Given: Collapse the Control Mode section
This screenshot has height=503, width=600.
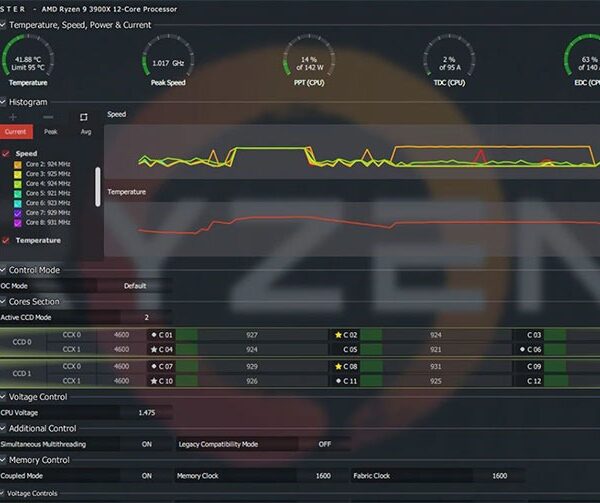Looking at the screenshot, I should (x=3, y=270).
